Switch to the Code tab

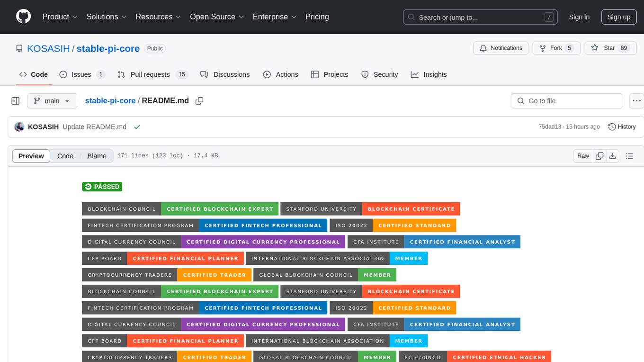coord(34,74)
